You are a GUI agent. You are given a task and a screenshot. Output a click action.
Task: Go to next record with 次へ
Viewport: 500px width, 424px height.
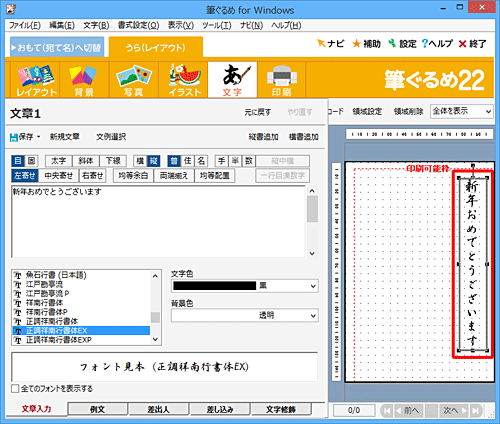click(454, 411)
